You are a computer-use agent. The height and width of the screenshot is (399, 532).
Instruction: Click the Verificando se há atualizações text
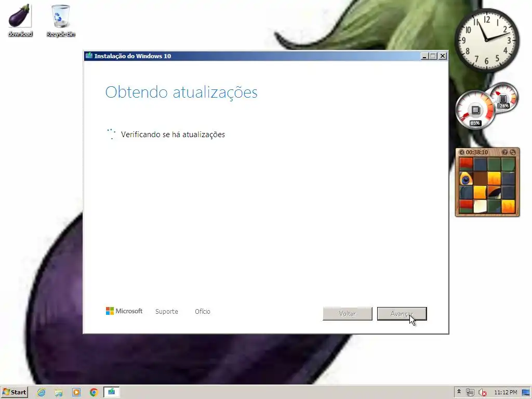(172, 135)
